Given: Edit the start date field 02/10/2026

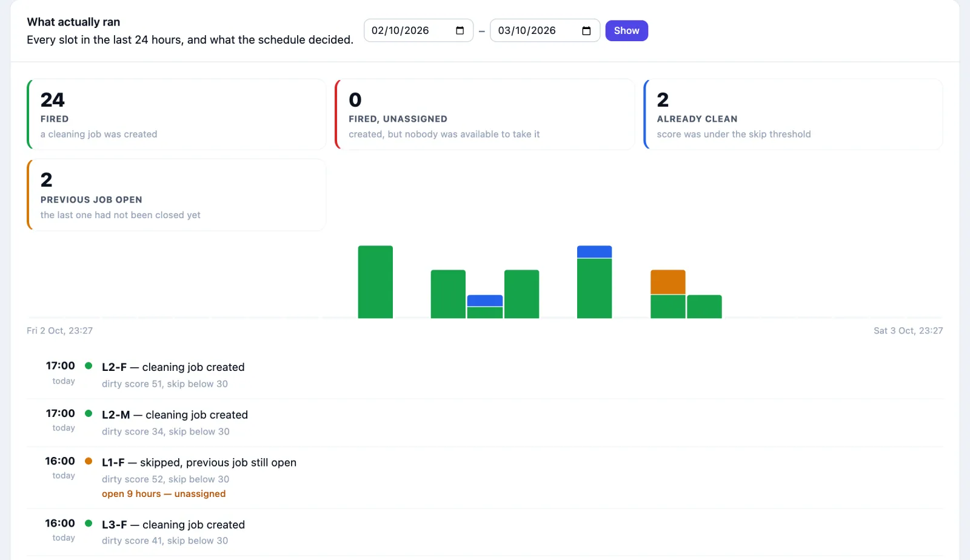Looking at the screenshot, I should (418, 31).
